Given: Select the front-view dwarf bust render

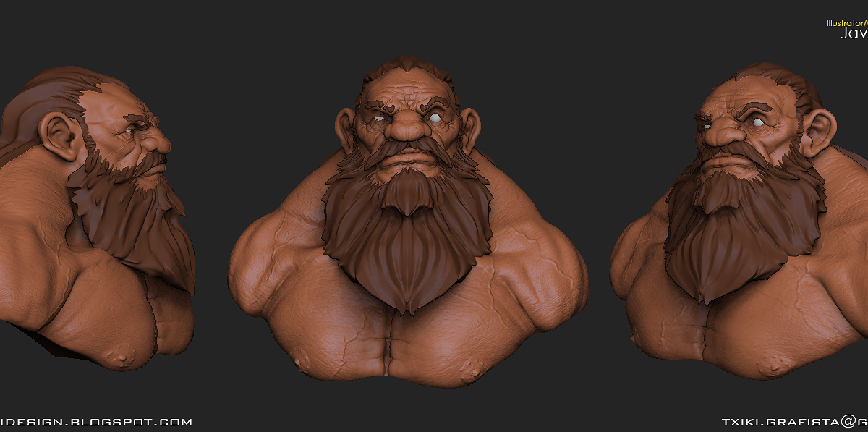Looking at the screenshot, I should (x=407, y=221).
